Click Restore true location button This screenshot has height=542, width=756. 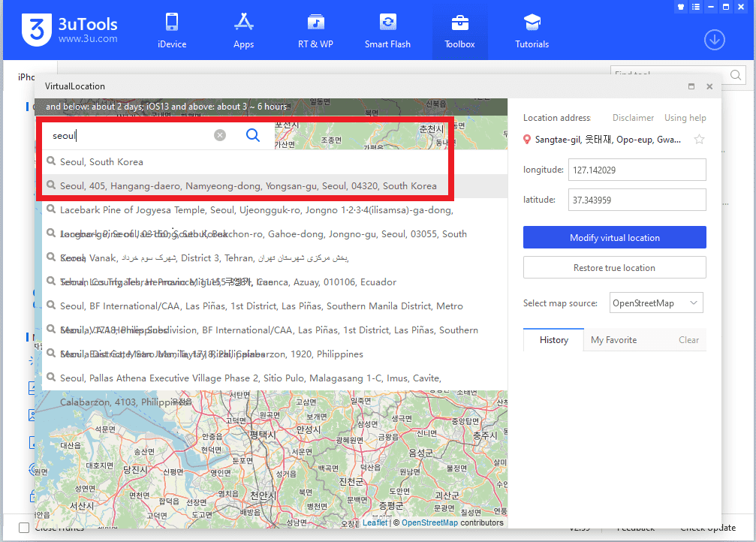[x=614, y=268]
